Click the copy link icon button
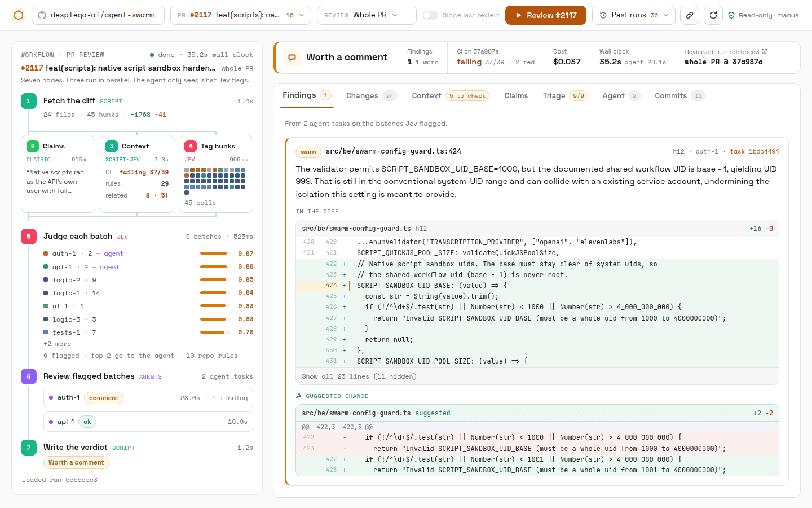 click(689, 15)
